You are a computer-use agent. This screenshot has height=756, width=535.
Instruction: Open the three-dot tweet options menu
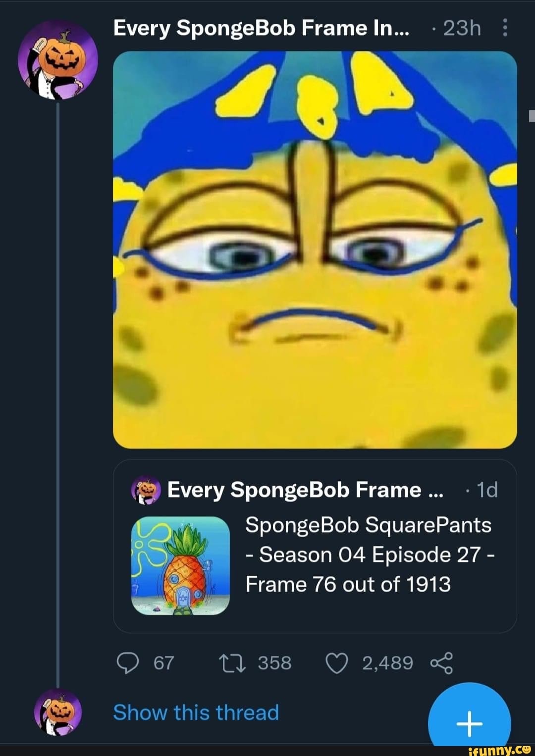505,28
